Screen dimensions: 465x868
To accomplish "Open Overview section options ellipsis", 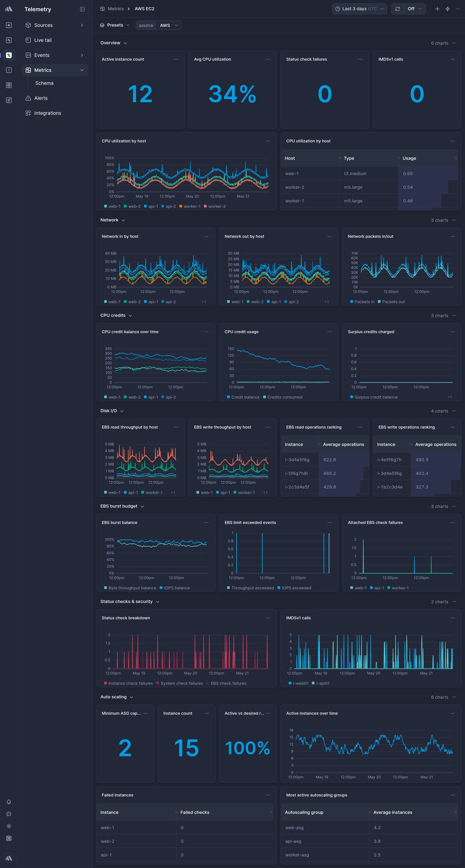I will tap(454, 43).
